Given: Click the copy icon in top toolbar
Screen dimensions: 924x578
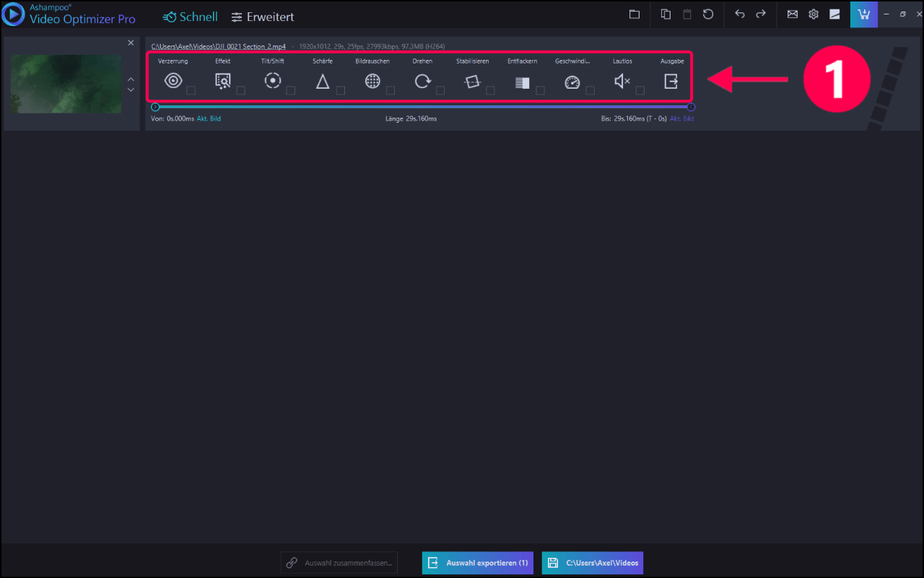Looking at the screenshot, I should coord(666,14).
